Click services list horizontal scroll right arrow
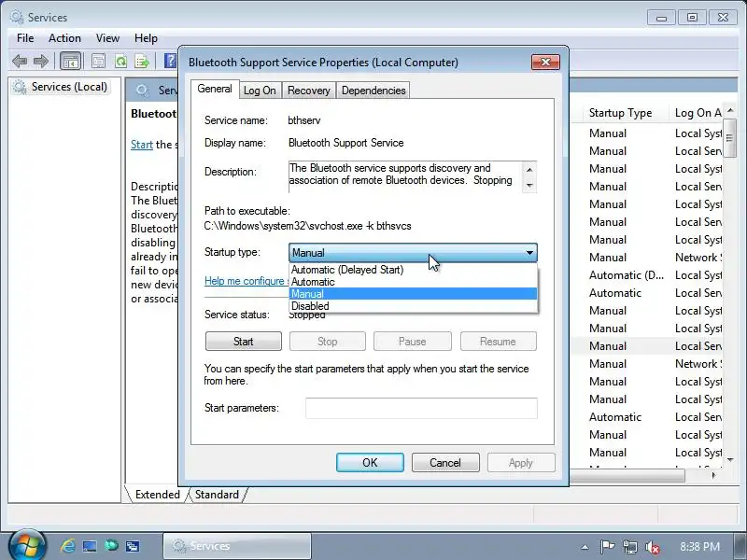This screenshot has width=747, height=560. 713,475
